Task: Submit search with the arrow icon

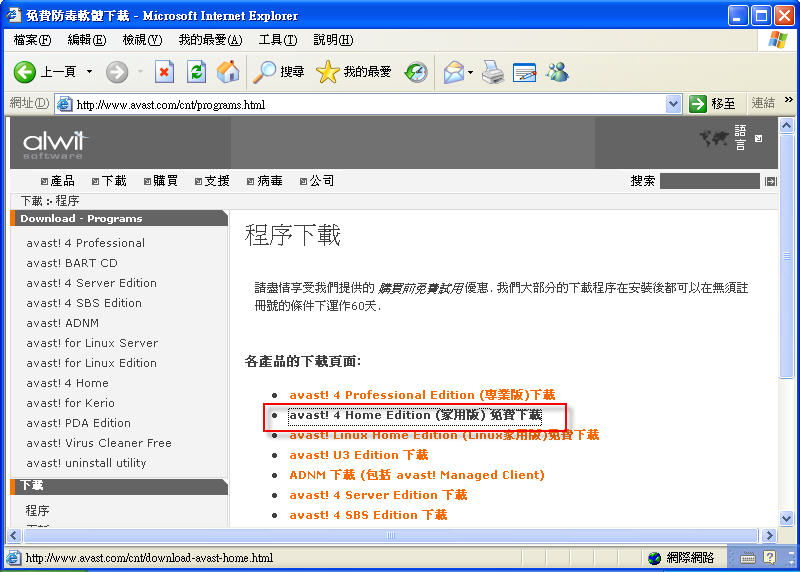Action: pos(771,181)
